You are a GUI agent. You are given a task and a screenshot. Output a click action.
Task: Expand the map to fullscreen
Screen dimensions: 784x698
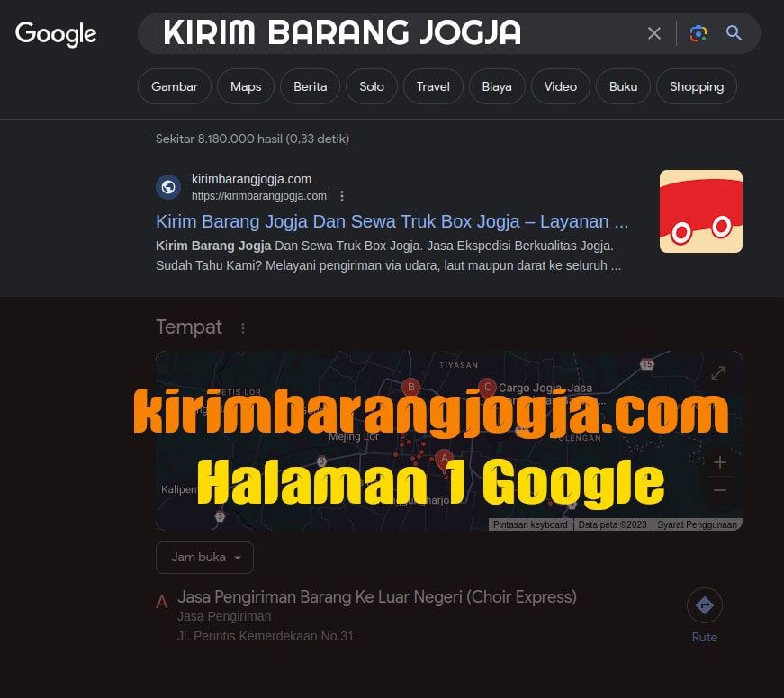(717, 372)
